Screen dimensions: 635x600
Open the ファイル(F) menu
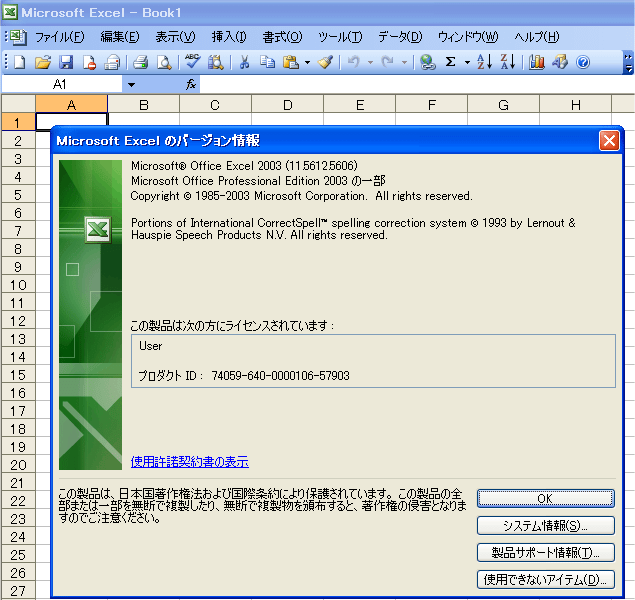pyautogui.click(x=60, y=37)
